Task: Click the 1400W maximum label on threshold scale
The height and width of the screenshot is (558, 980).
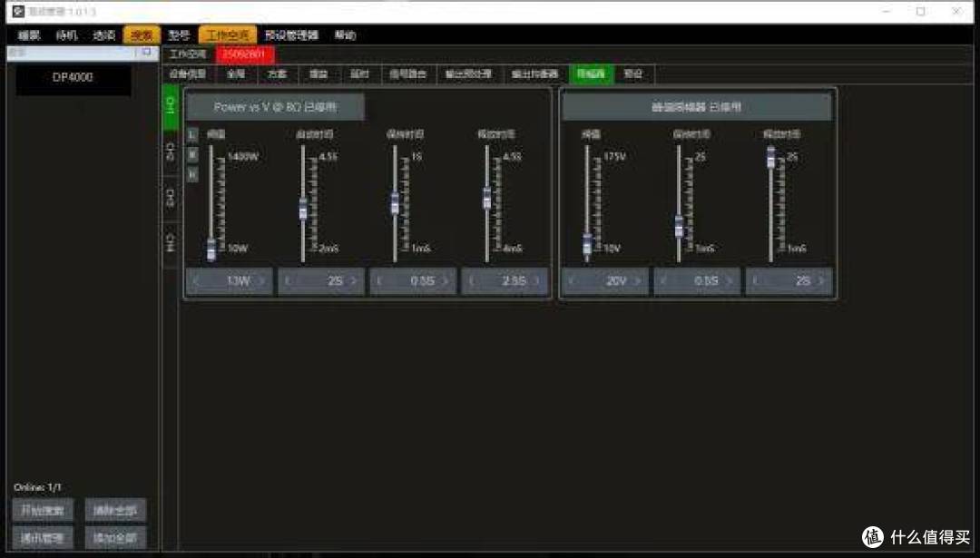Action: [x=243, y=156]
